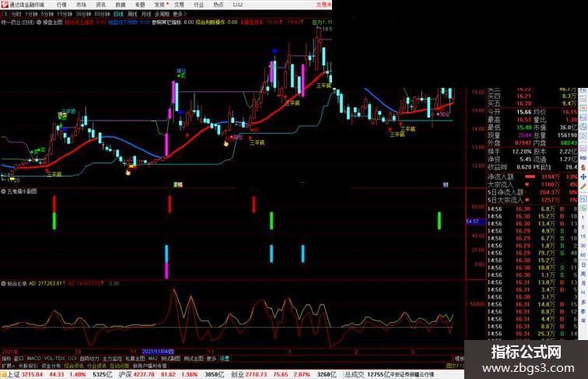Click the indicator gear beside 五鬼擒牛副图
The width and height of the screenshot is (588, 379).
pos(3,192)
